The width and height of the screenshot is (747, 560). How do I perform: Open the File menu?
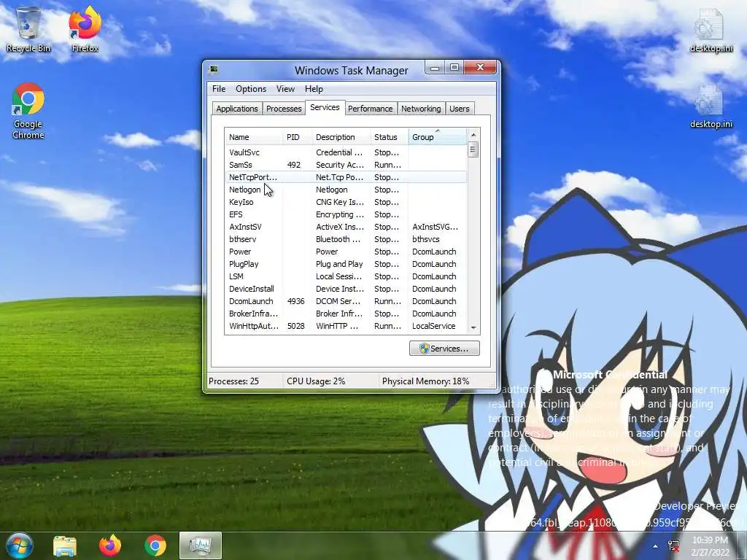click(x=219, y=89)
